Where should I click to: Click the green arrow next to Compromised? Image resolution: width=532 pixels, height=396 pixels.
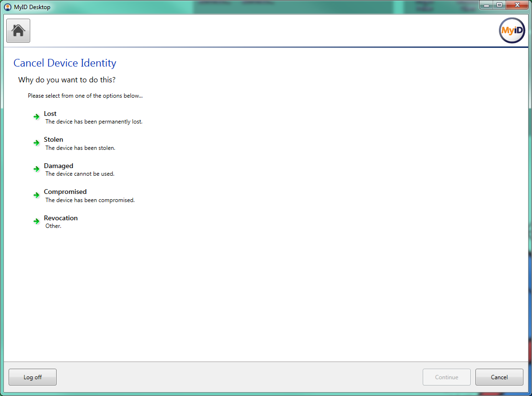tap(36, 195)
